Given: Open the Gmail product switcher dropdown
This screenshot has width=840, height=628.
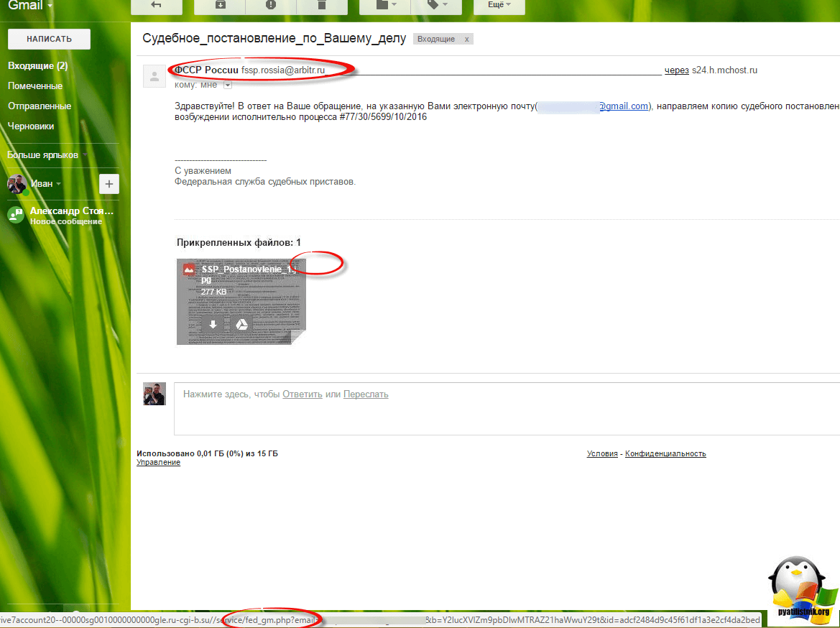Looking at the screenshot, I should pos(30,6).
